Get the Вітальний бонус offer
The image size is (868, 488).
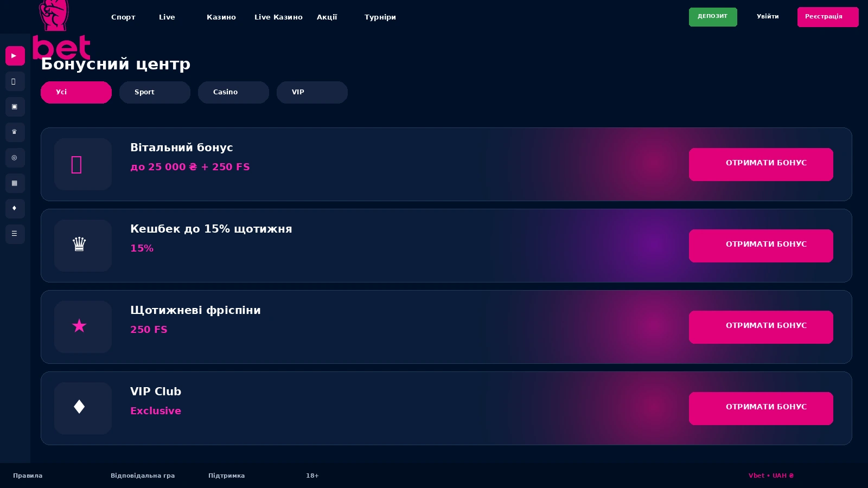point(761,164)
